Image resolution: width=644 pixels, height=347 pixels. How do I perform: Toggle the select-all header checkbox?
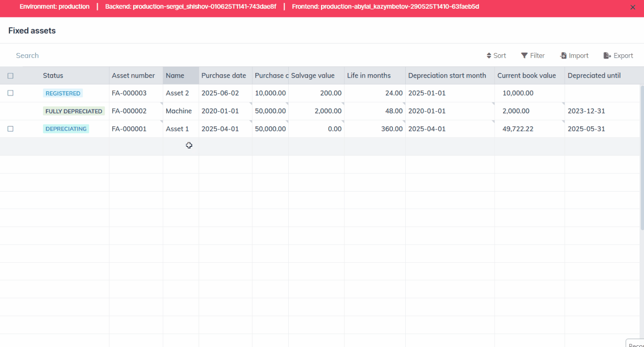coord(10,76)
